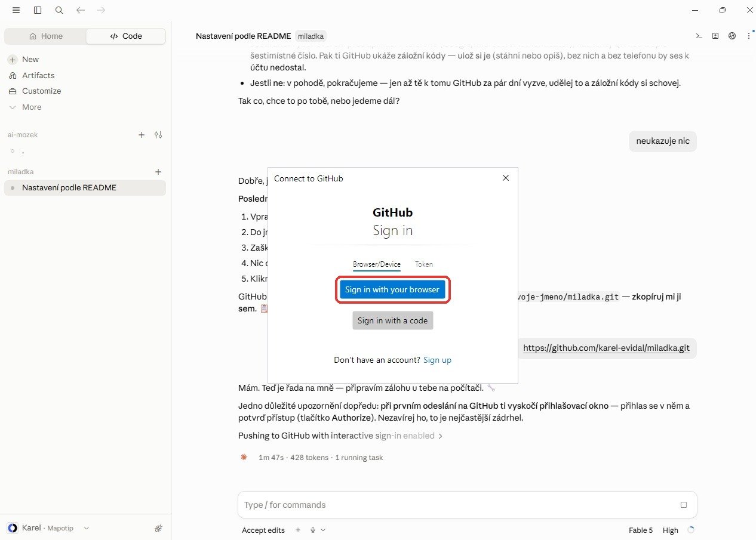756x540 pixels.
Task: Follow the Sign up link
Action: pos(437,360)
